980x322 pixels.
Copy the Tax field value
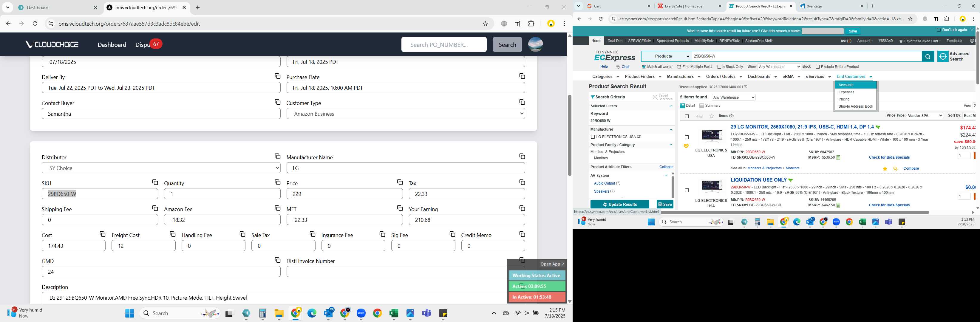(x=522, y=182)
